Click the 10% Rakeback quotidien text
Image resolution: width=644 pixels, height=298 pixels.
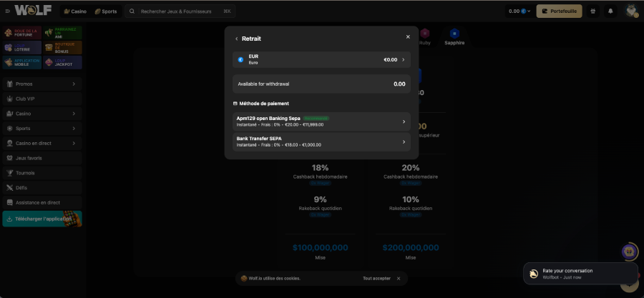pos(411,204)
